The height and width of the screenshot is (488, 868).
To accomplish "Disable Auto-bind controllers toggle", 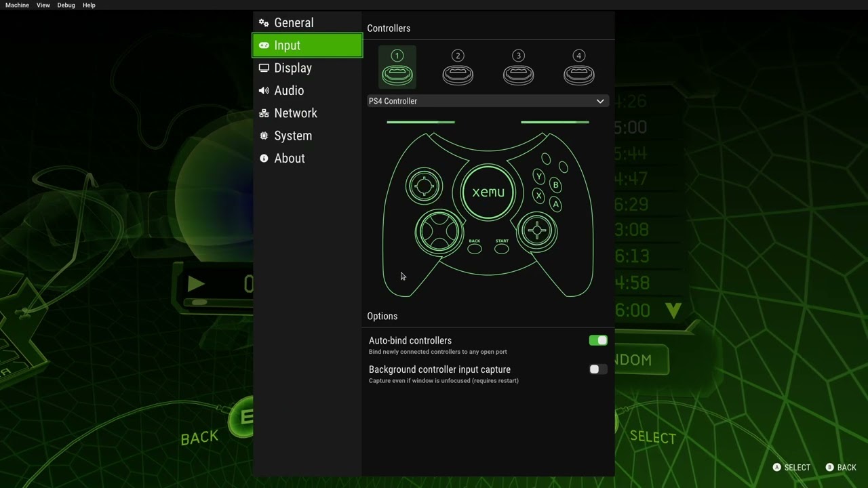I will tap(598, 340).
